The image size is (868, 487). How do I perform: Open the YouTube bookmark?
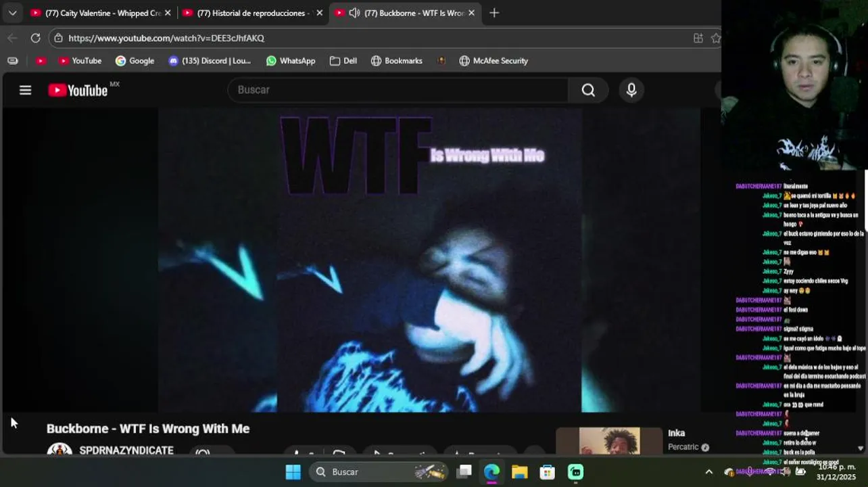(80, 61)
